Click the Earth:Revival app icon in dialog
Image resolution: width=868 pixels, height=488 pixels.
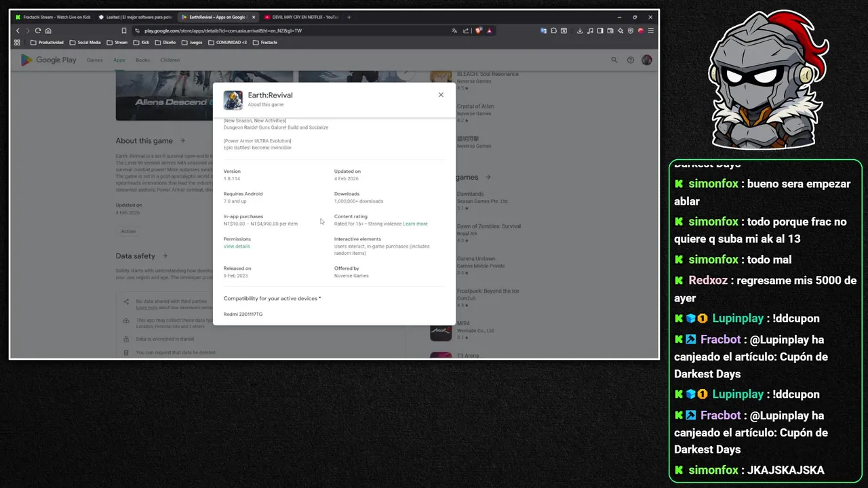[233, 100]
